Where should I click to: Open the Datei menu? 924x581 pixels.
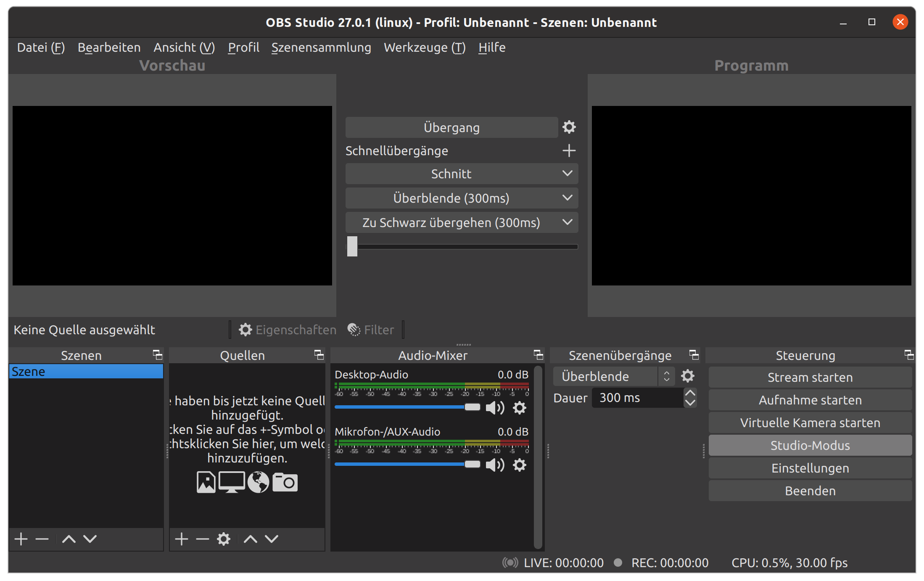[x=40, y=48]
